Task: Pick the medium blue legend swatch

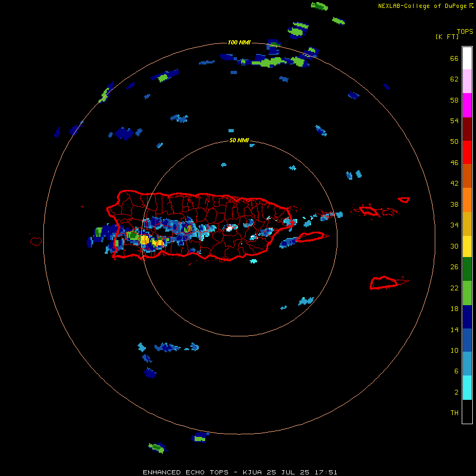Action: [467, 340]
